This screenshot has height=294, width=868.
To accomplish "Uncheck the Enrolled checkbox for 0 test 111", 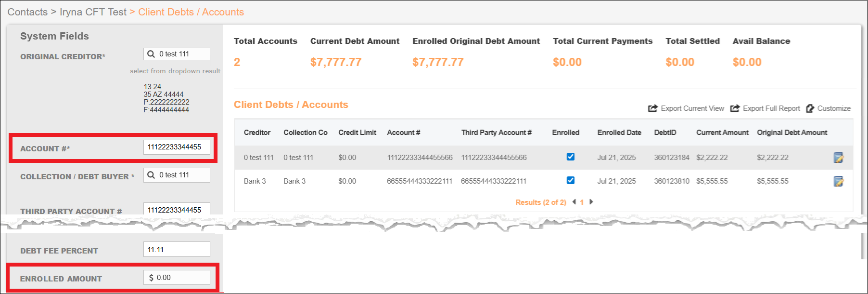I will (571, 157).
